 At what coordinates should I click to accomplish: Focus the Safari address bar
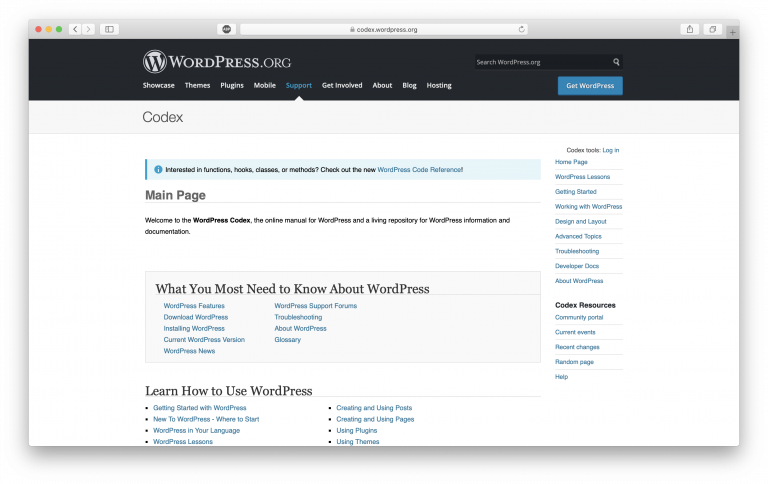point(384,29)
